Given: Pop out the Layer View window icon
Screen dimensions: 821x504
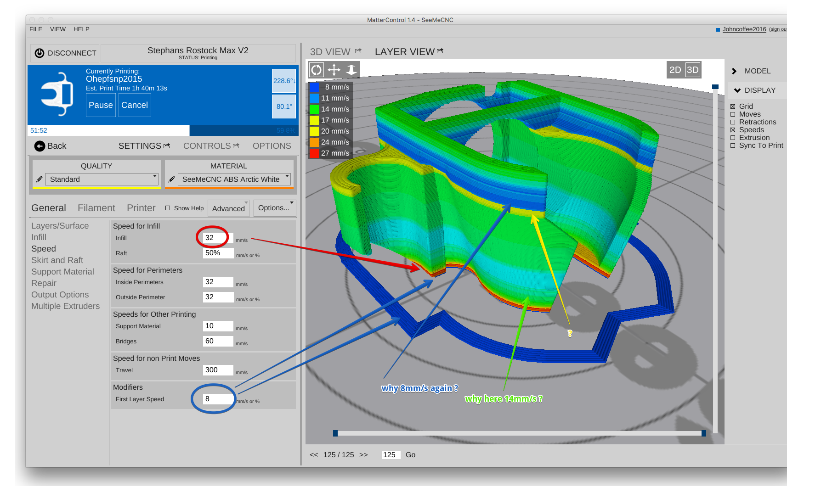Looking at the screenshot, I should pyautogui.click(x=440, y=51).
